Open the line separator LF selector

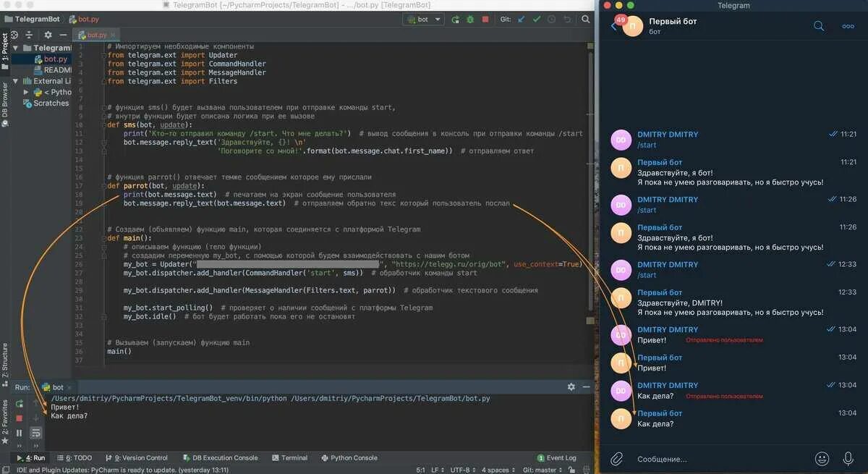(x=435, y=469)
